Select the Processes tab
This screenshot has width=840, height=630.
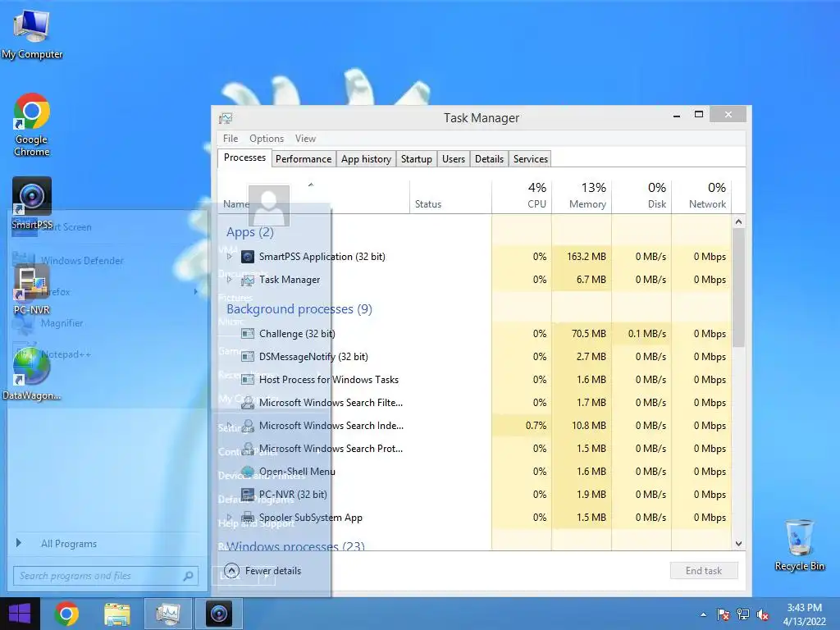click(244, 157)
